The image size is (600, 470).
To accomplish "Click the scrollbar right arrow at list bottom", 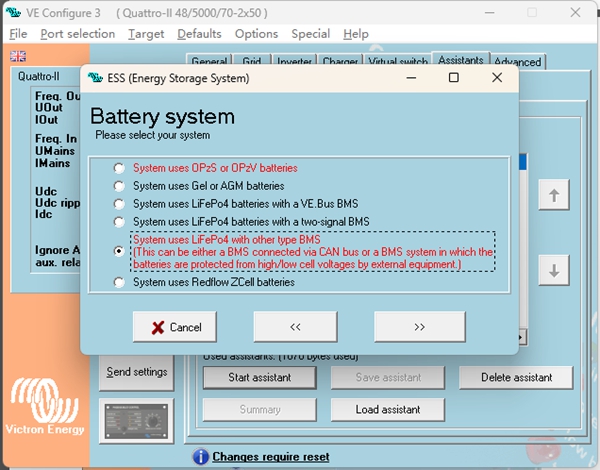I will click(523, 337).
